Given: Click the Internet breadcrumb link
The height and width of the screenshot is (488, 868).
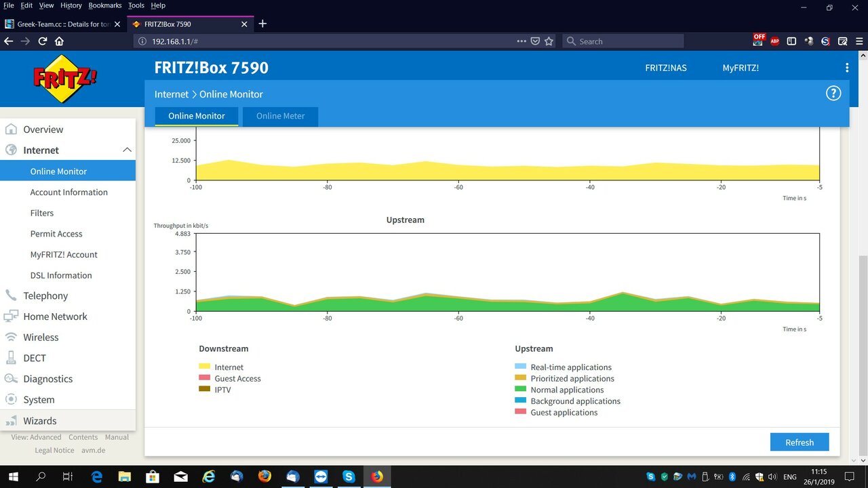Looking at the screenshot, I should click(x=172, y=94).
